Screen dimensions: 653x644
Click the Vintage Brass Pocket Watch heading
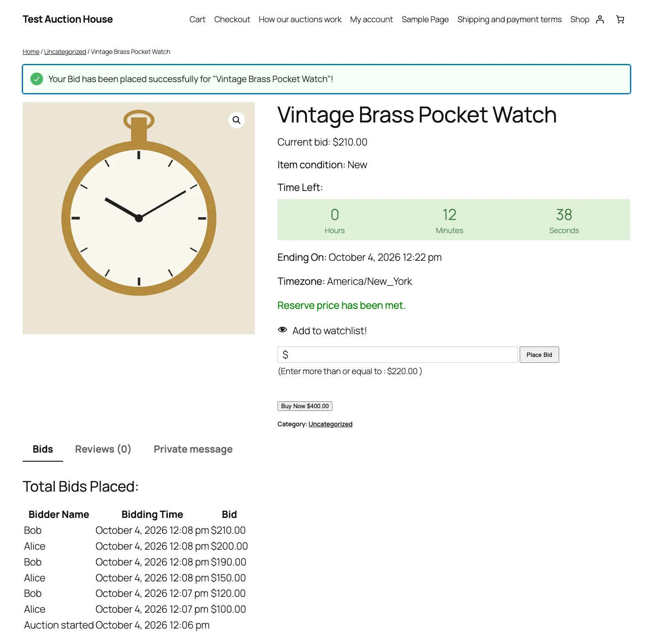(417, 115)
